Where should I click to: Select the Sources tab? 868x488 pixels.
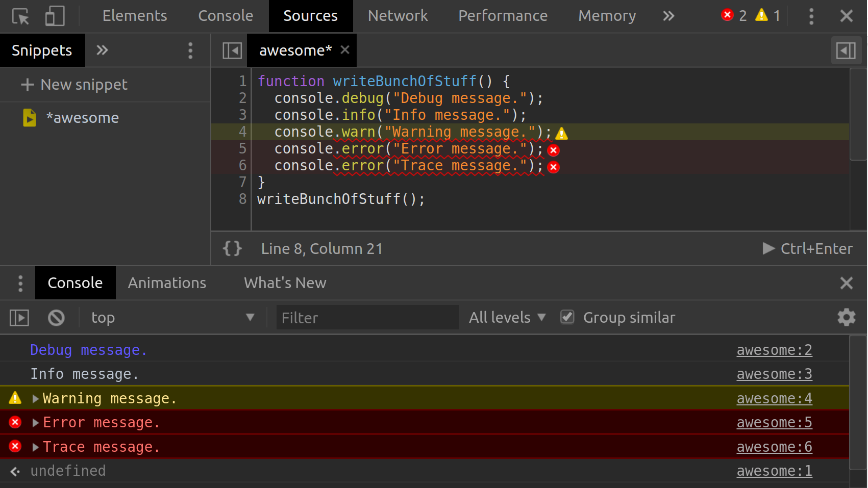coord(311,16)
